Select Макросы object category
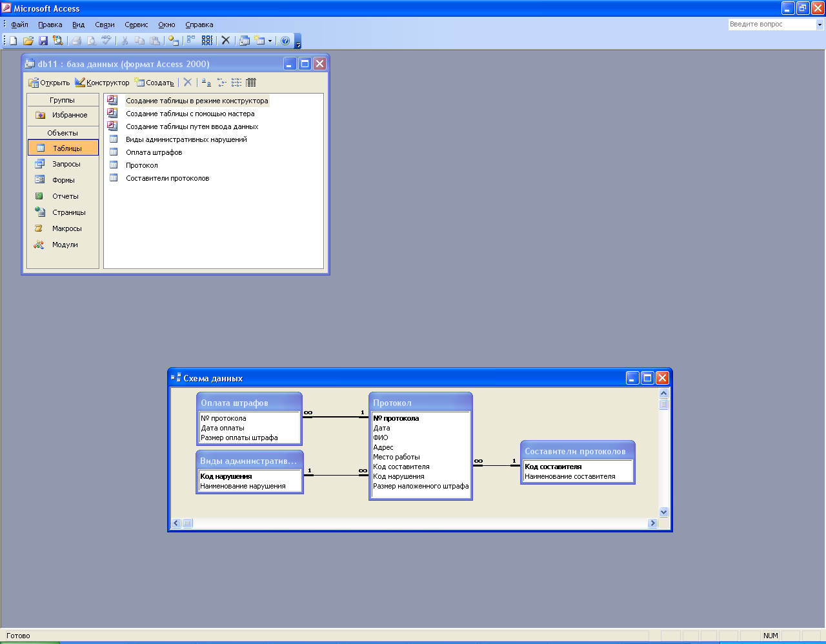Screen dimensions: 826x644 [63, 228]
